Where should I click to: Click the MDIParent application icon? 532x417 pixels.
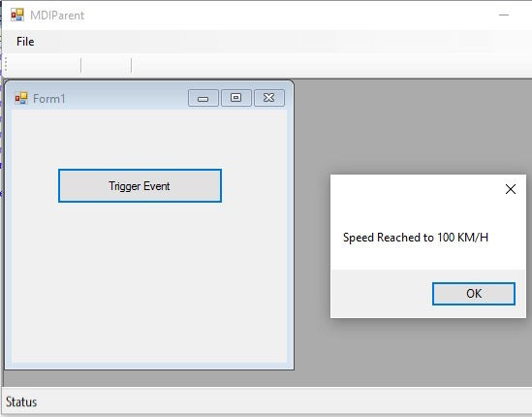(17, 15)
